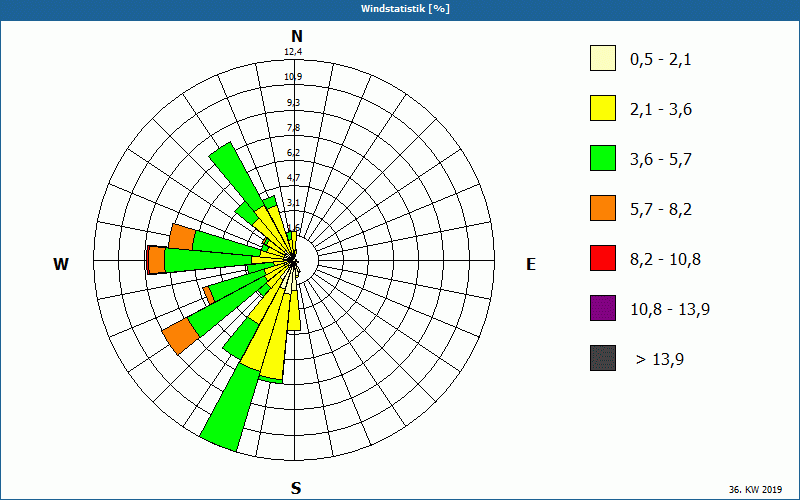Click the yellow 2,1 - 3,6 legend swatch
This screenshot has height=500, width=800.
coord(603,108)
